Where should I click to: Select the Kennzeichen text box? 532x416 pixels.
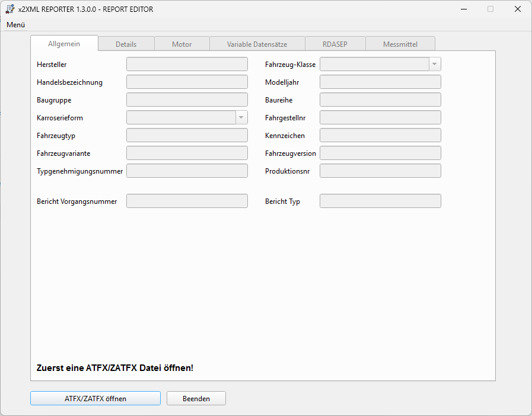click(x=380, y=135)
